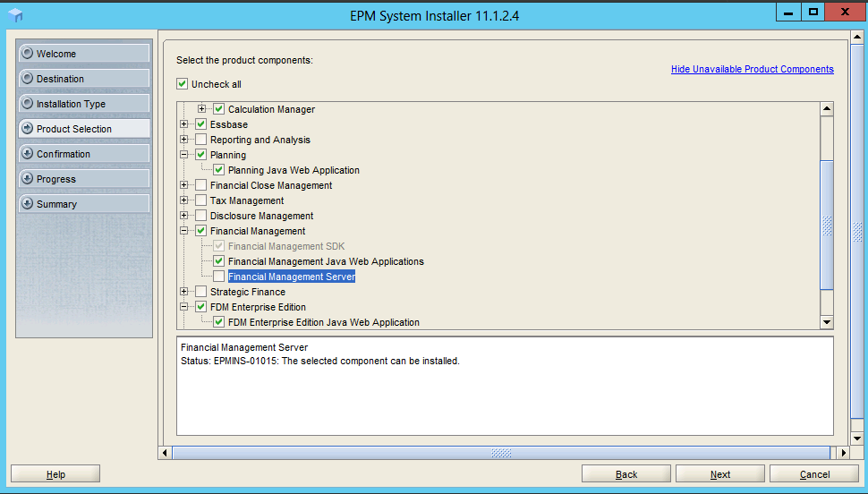Toggle the Uncheck all checkbox
868x494 pixels.
182,84
